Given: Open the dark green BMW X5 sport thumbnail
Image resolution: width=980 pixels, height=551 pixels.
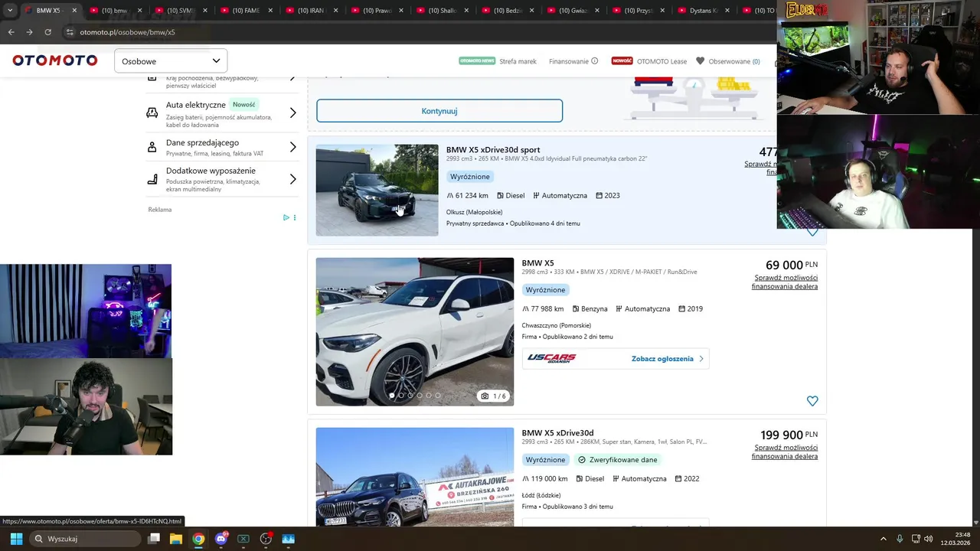Looking at the screenshot, I should click(x=377, y=190).
